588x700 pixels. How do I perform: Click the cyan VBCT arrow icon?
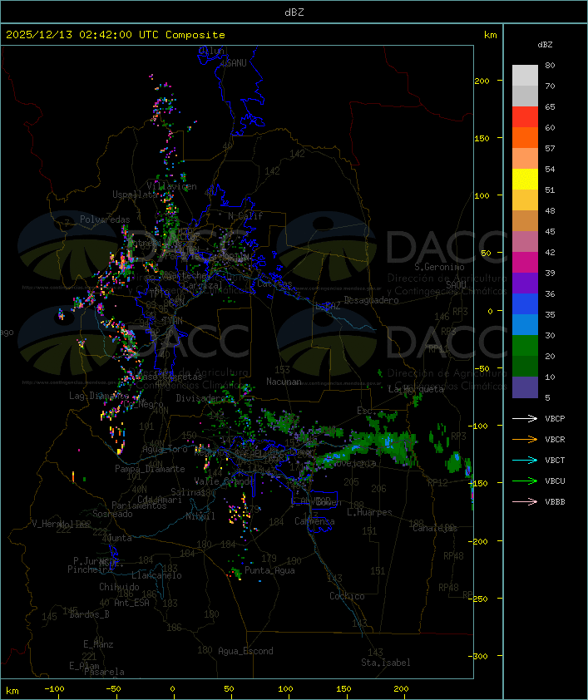click(525, 460)
